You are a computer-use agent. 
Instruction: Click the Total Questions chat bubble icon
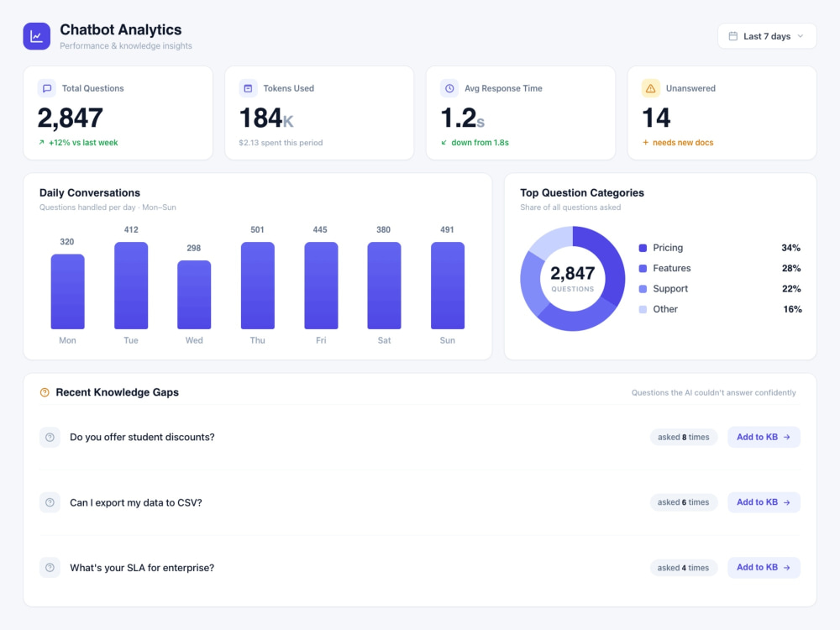pos(46,88)
